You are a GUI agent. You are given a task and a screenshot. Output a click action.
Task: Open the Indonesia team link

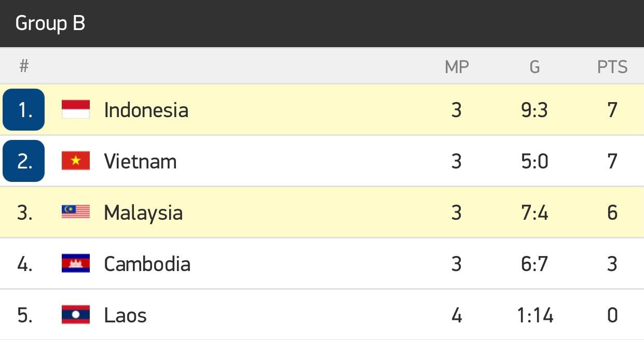tap(146, 110)
